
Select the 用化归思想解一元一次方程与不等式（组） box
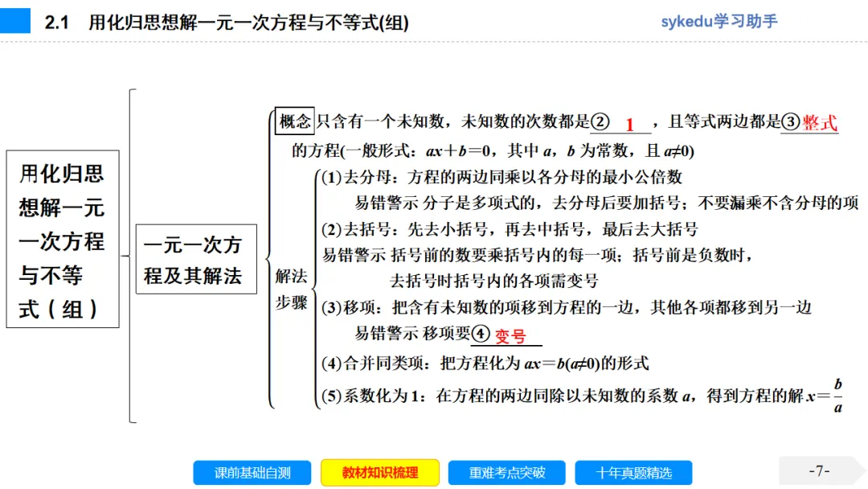62,243
